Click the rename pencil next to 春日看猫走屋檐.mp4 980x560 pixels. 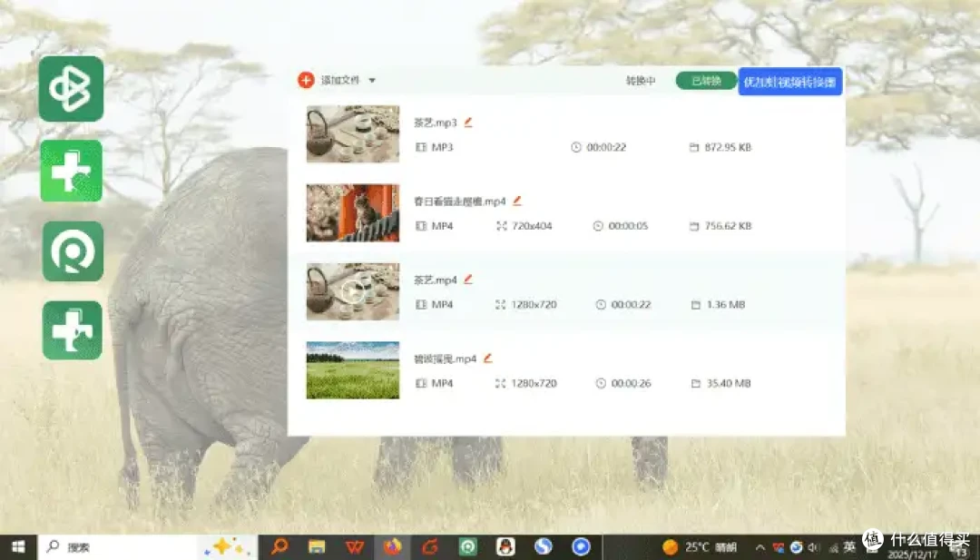pos(517,201)
